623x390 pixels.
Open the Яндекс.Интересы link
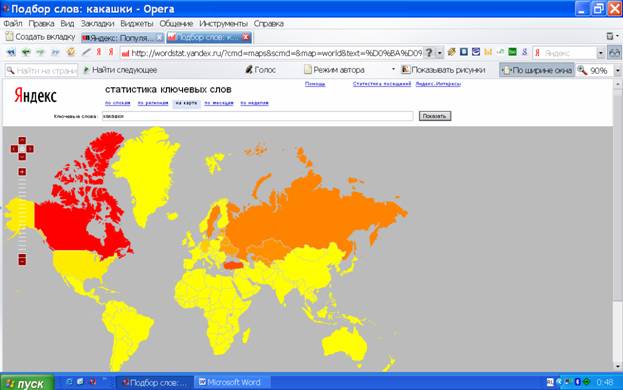point(438,84)
